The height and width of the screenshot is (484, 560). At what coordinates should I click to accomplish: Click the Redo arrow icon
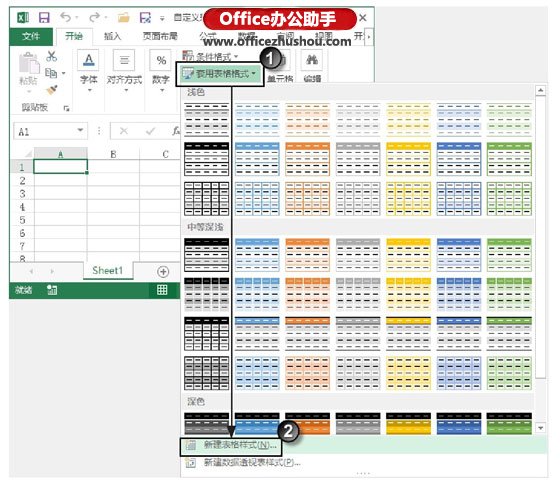pyautogui.click(x=95, y=17)
